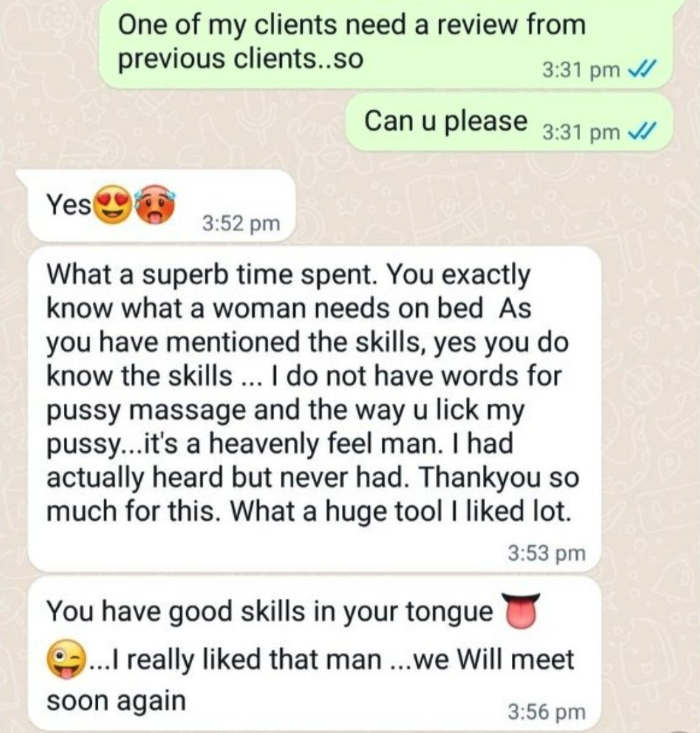Click the 3:52 pm timestamp
The width and height of the screenshot is (700, 733).
242,223
